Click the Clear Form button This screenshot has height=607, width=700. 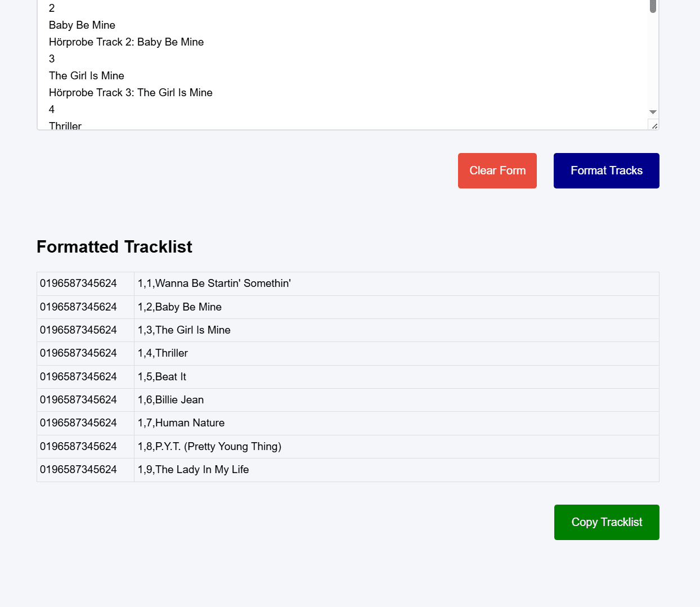pos(497,170)
